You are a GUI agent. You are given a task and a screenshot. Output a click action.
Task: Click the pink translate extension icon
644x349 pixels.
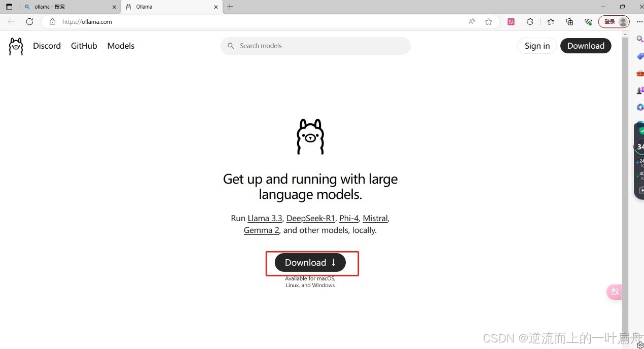[x=511, y=22]
